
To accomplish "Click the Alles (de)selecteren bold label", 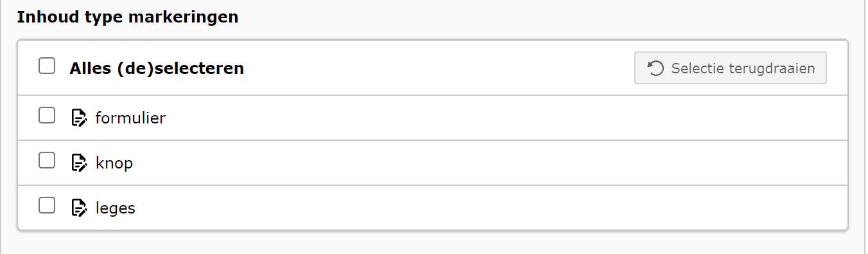I will click(x=157, y=68).
